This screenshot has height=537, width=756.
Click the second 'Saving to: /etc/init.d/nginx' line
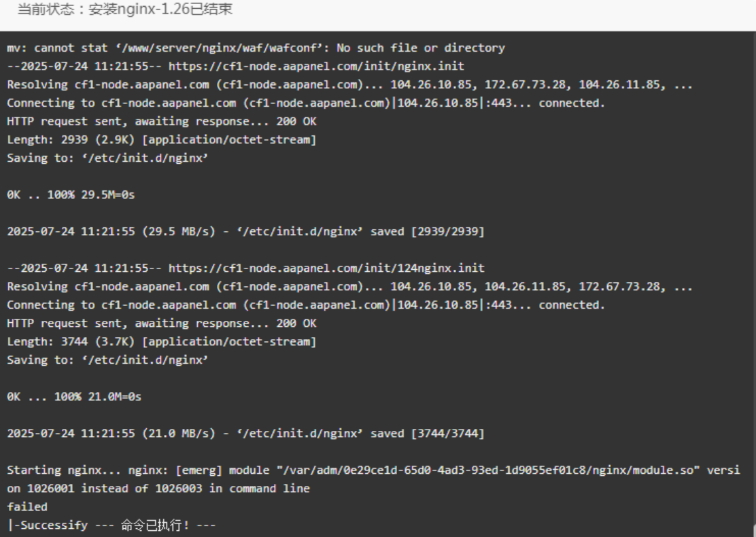107,360
